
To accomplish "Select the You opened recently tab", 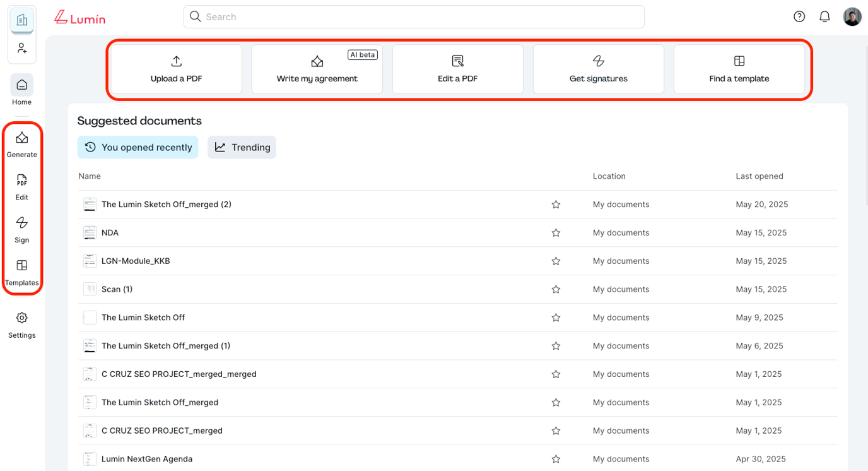I will 138,147.
